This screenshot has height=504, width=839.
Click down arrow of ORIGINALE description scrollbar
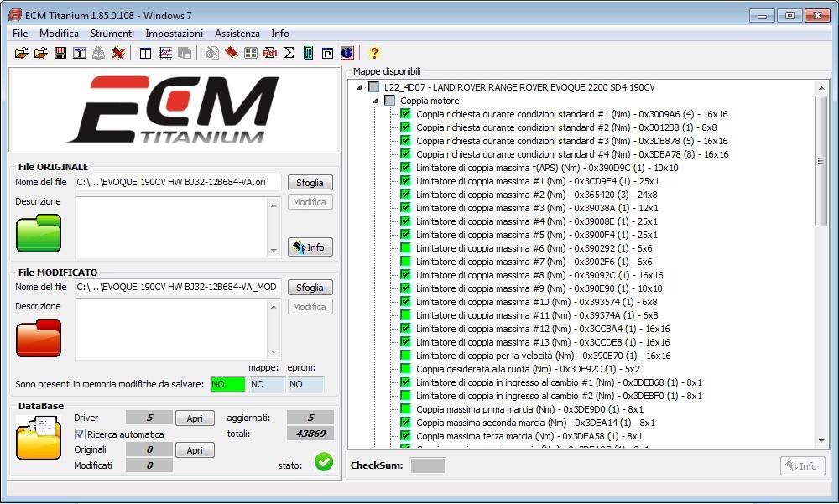pos(274,250)
